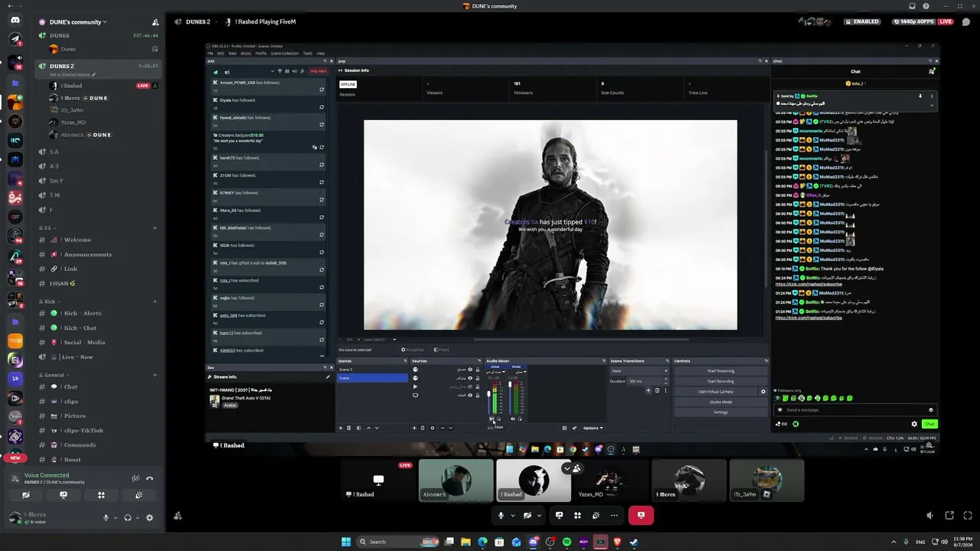Create channel in General category
This screenshot has width=980, height=551.
(155, 375)
